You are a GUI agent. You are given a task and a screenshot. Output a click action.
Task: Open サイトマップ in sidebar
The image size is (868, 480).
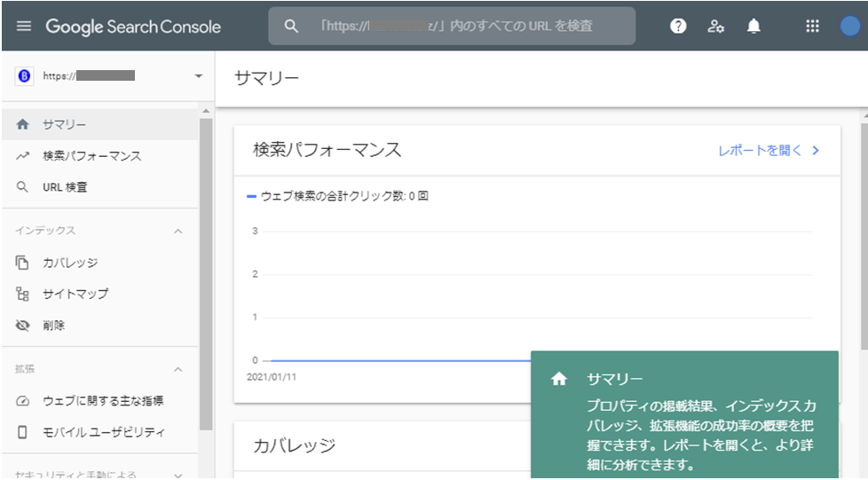tap(99, 294)
